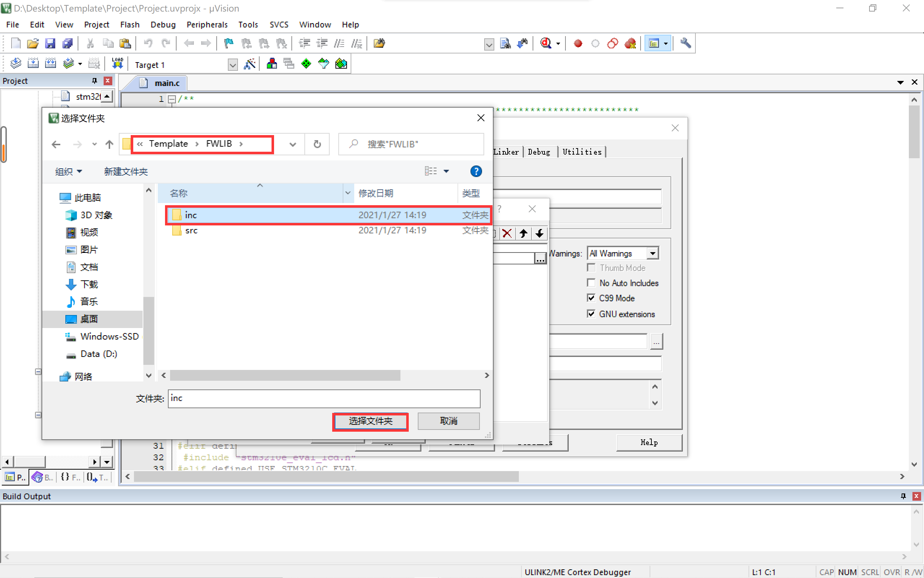Switch to the Utilities tab
Image resolution: width=924 pixels, height=578 pixels.
[x=581, y=152]
